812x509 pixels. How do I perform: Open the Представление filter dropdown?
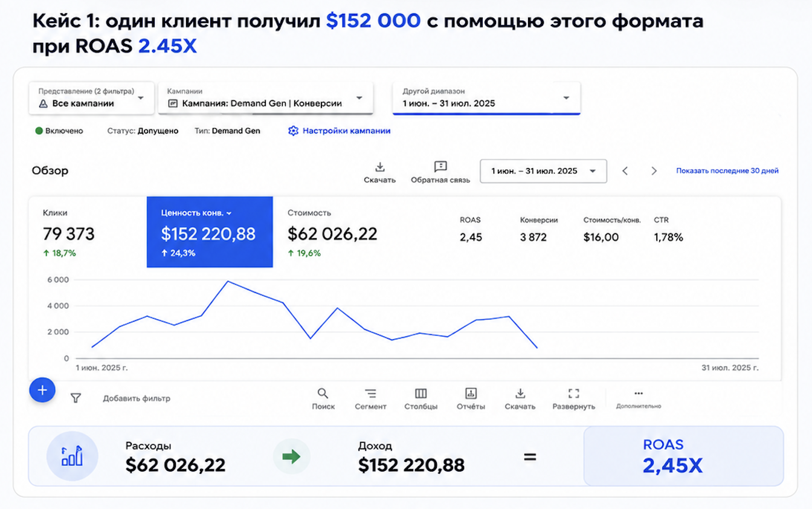(x=91, y=98)
